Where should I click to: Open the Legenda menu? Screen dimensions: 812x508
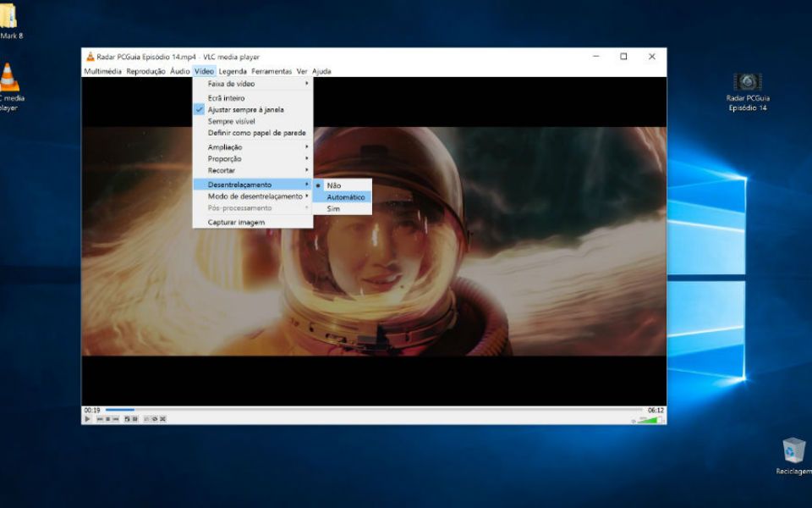(x=233, y=71)
